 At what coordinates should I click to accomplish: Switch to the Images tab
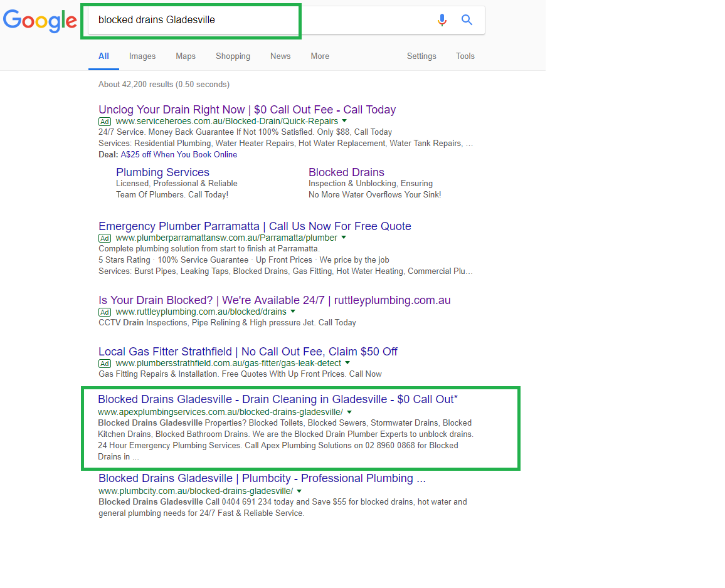coord(142,56)
